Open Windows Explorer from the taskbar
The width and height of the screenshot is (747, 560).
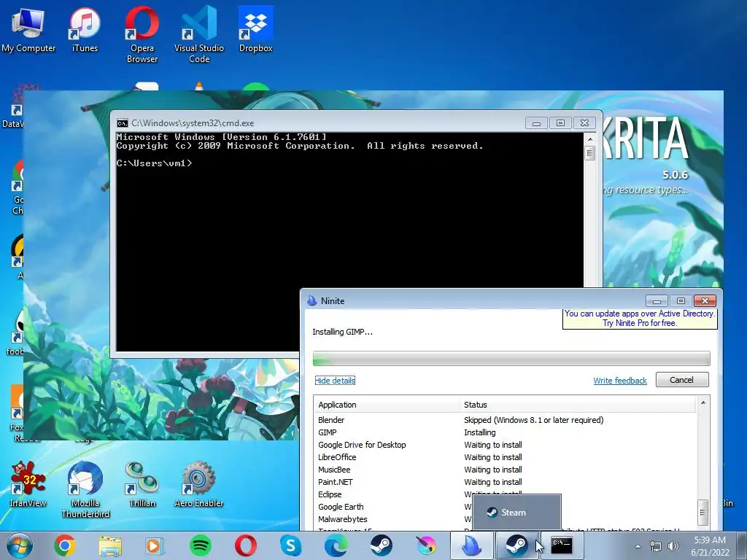tap(110, 545)
